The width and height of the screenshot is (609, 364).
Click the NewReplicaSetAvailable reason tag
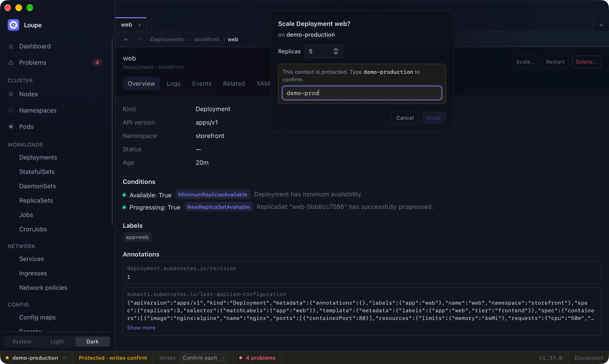click(x=218, y=207)
